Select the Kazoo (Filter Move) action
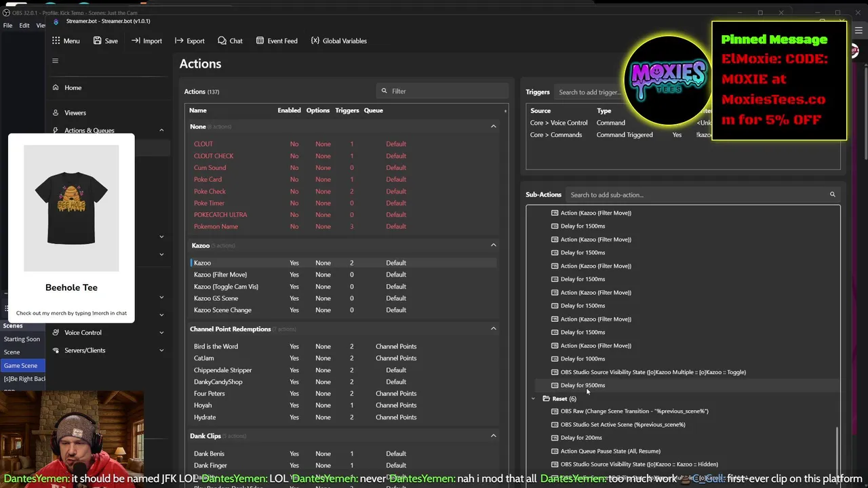Screen dimensions: 868x488 point(342,274)
